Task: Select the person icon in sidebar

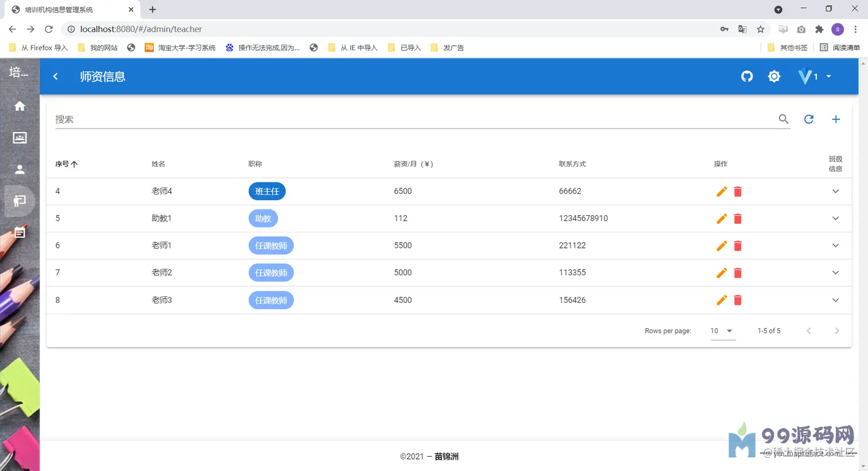Action: click(20, 169)
